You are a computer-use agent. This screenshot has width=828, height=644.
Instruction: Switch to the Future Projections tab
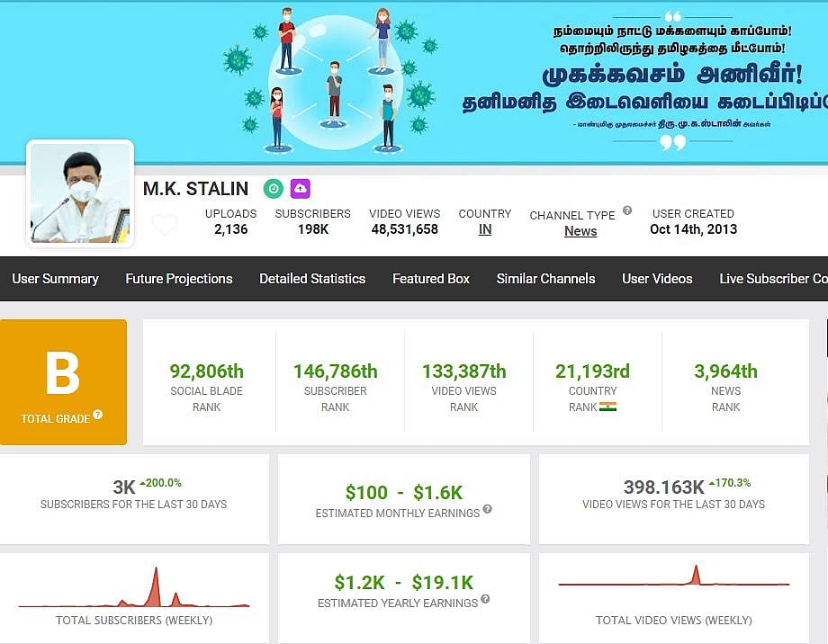179,279
